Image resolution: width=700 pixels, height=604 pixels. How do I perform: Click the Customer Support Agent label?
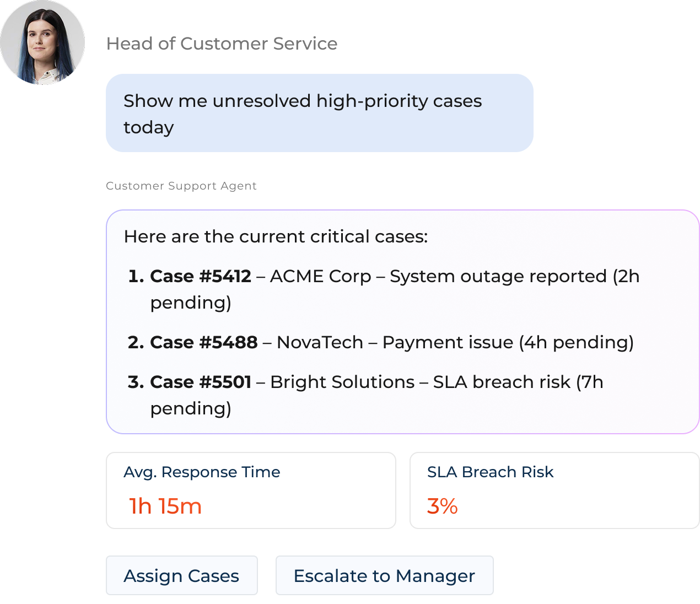[x=181, y=186]
